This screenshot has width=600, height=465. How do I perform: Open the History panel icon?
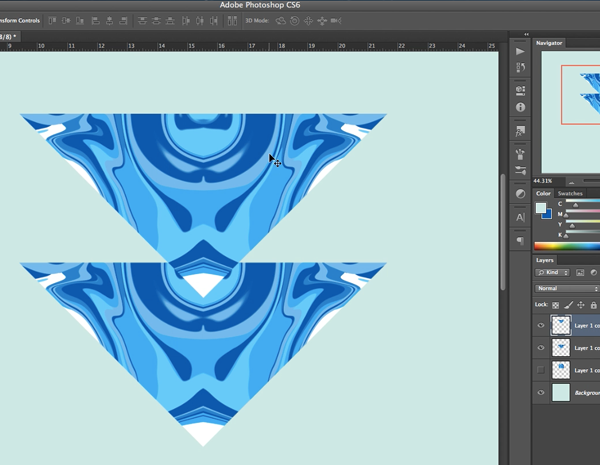pos(520,68)
